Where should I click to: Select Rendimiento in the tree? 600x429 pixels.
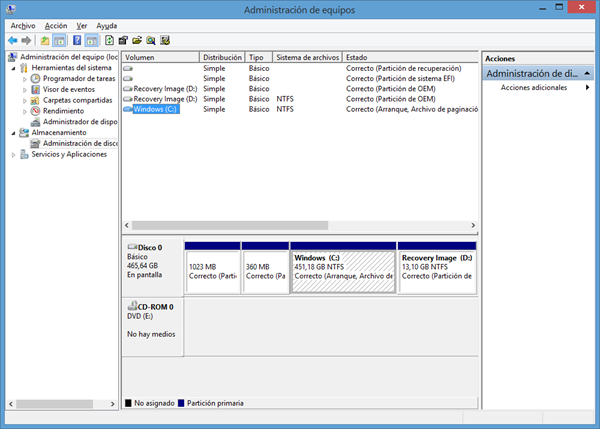64,111
